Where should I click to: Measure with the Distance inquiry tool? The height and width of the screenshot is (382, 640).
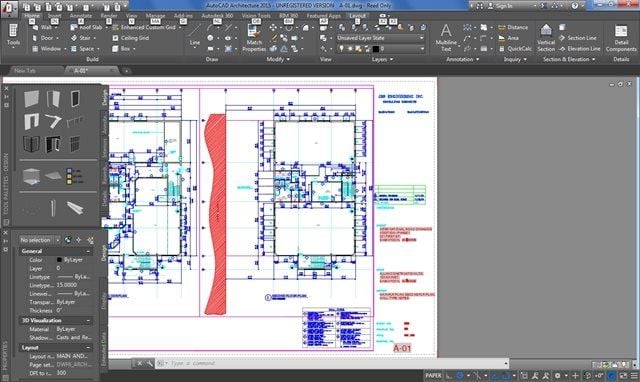click(513, 27)
